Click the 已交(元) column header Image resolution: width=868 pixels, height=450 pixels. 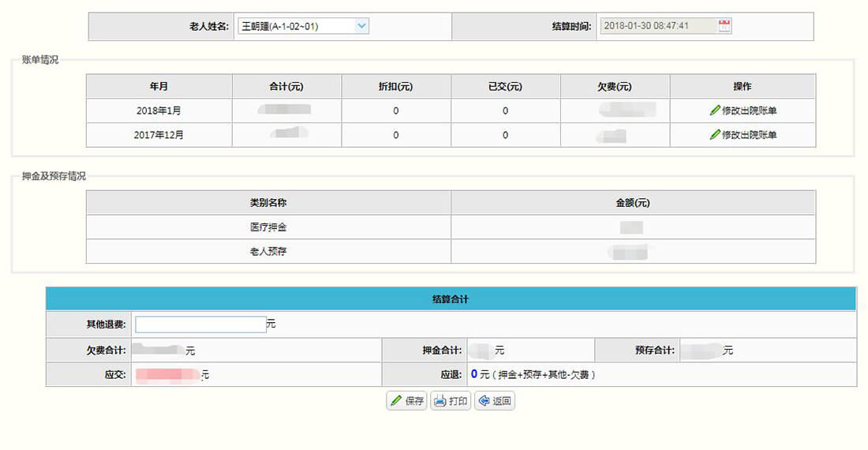(x=505, y=87)
